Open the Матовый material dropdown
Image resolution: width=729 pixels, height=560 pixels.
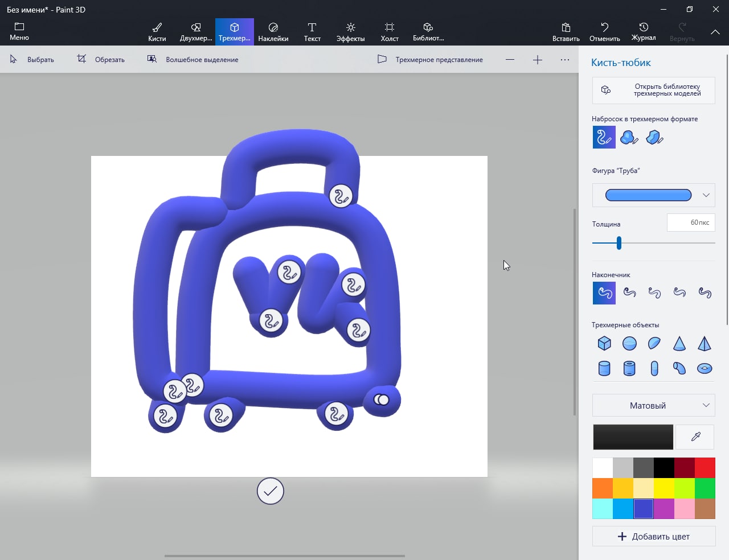coord(653,405)
